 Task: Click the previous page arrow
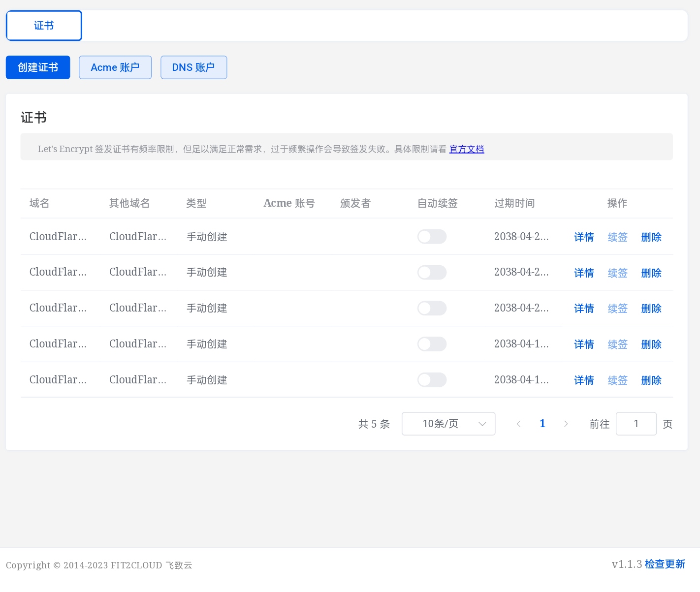(518, 423)
